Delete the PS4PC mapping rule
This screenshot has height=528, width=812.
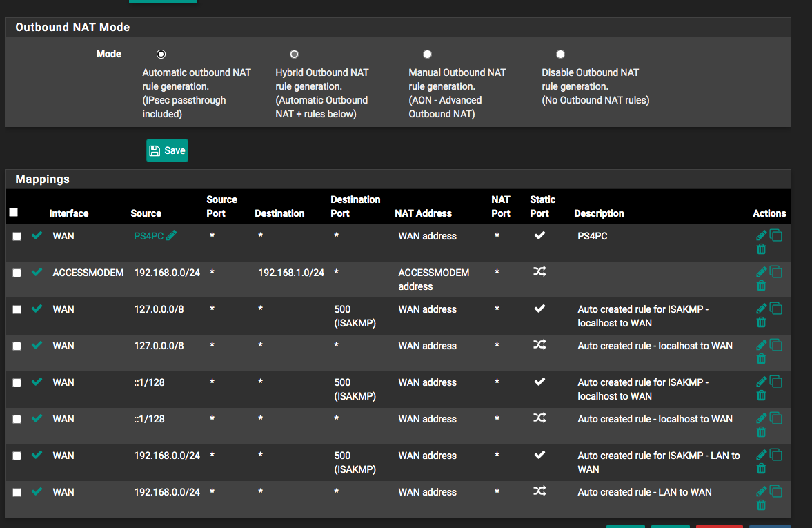761,249
